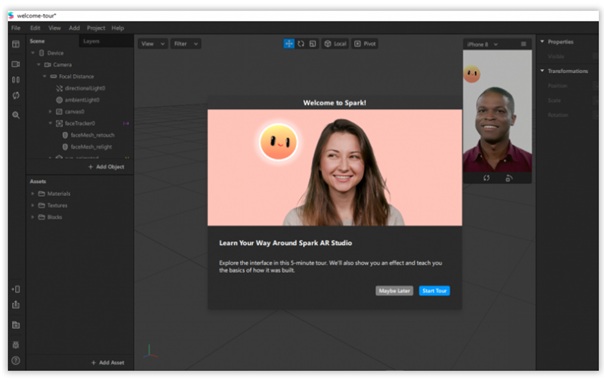
Task: Click the Start Tour button
Action: pyautogui.click(x=434, y=291)
